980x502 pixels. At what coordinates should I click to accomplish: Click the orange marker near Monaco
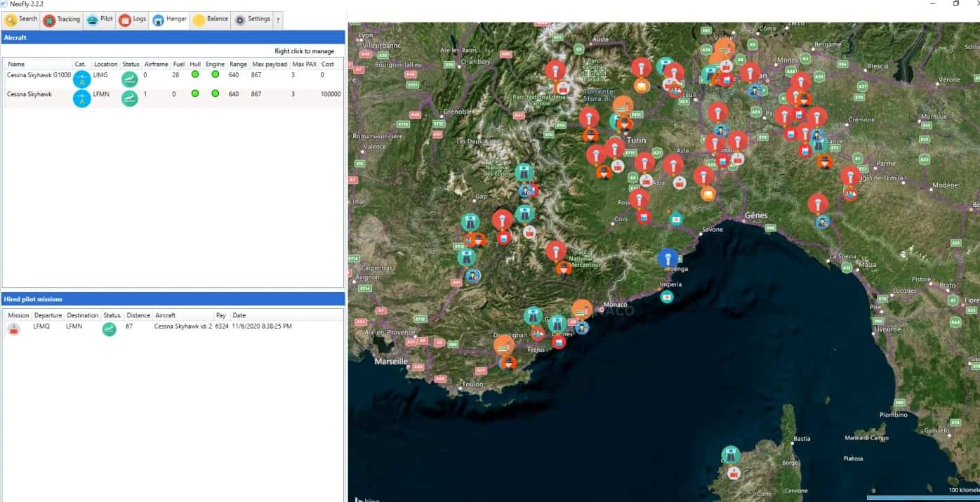click(582, 309)
